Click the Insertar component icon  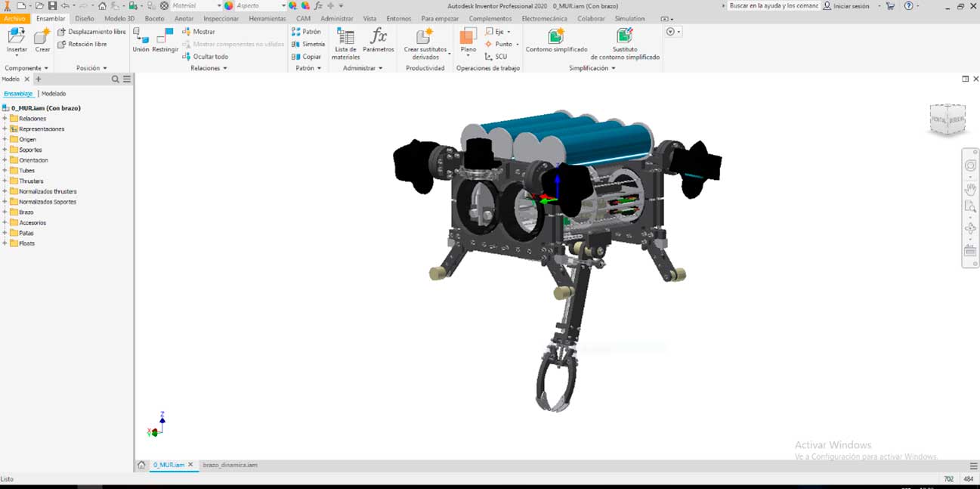17,37
